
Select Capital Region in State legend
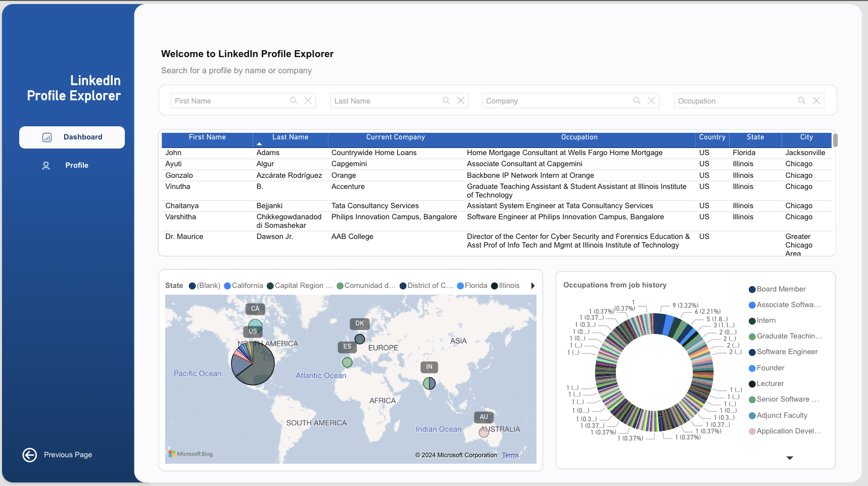[x=300, y=286]
